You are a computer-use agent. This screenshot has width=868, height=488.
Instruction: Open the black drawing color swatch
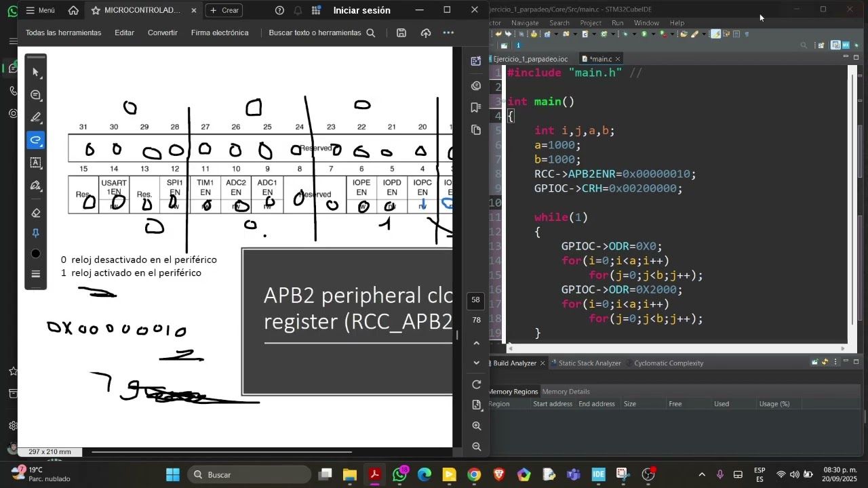pyautogui.click(x=36, y=253)
